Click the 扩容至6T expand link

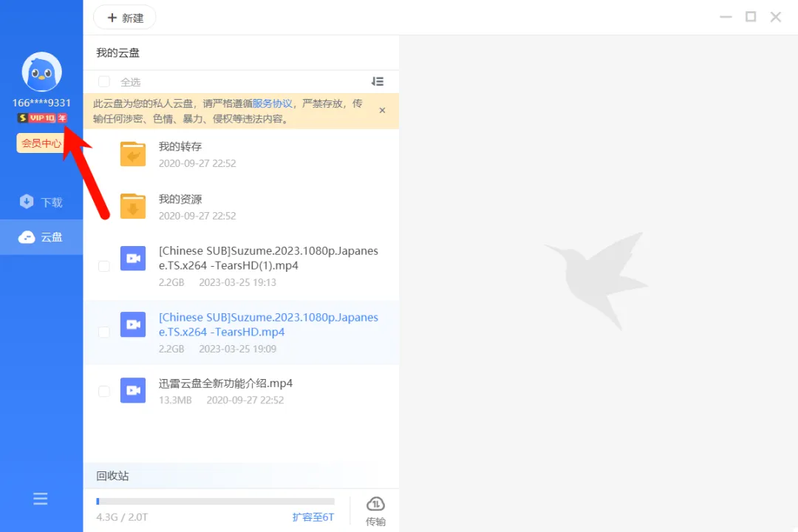(313, 517)
